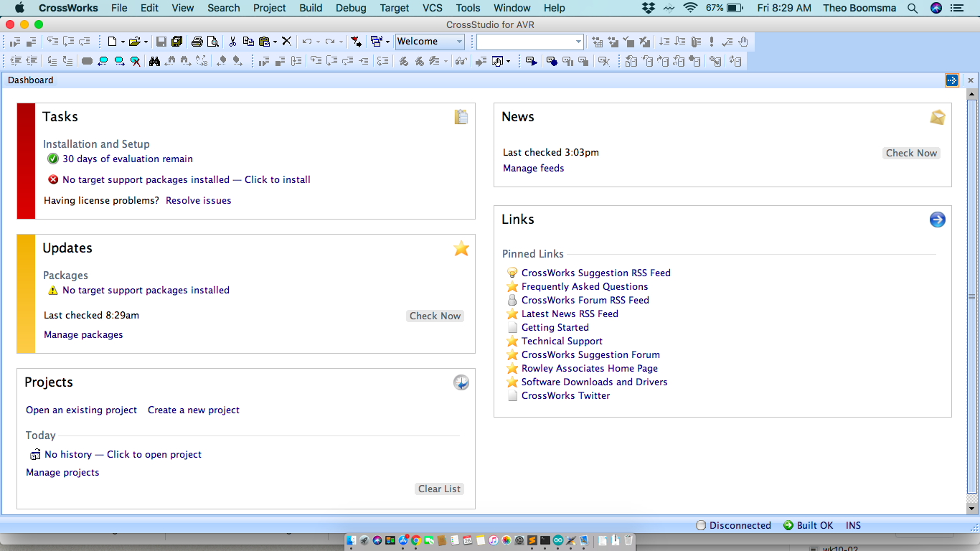980x551 pixels.
Task: Click the Redo arrow icon
Action: [x=329, y=42]
